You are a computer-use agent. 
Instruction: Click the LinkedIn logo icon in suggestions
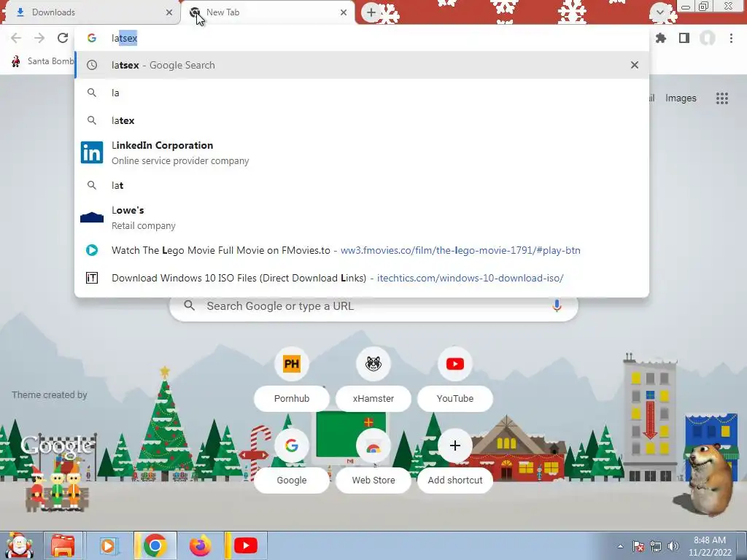[x=92, y=152]
